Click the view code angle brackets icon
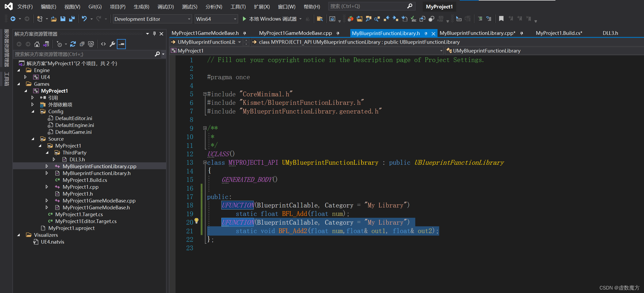This screenshot has height=293, width=644. tap(103, 44)
